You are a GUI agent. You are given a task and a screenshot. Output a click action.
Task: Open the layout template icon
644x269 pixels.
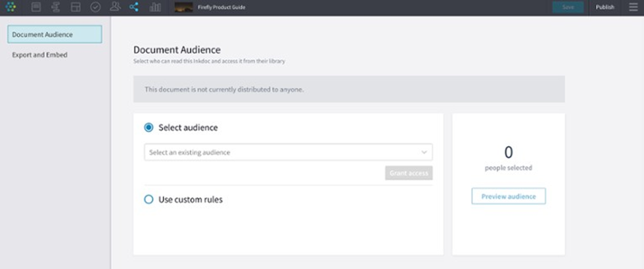pyautogui.click(x=76, y=7)
